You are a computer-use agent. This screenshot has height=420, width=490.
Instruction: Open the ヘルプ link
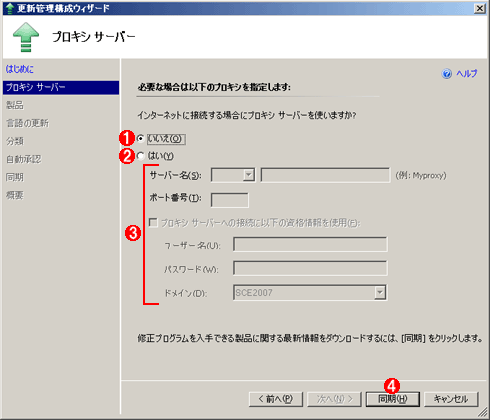467,73
